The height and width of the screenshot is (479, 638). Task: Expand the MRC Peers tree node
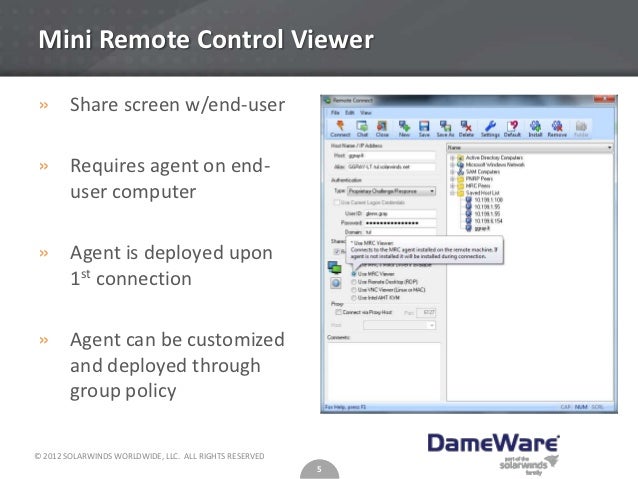(x=452, y=186)
